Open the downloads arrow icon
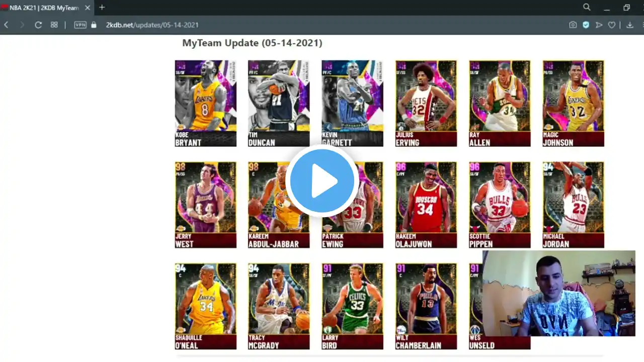The width and height of the screenshot is (644, 362). [630, 25]
